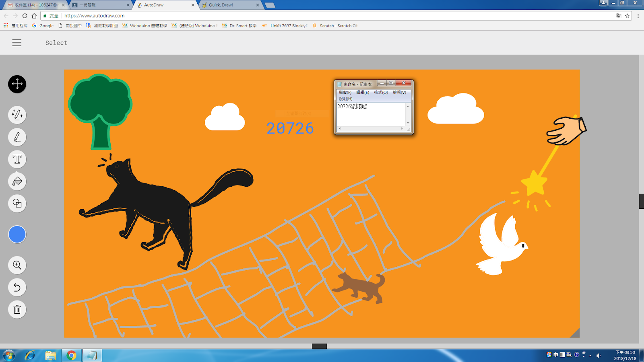Open a new browser tab
Screen dimensions: 644x362
point(270,5)
